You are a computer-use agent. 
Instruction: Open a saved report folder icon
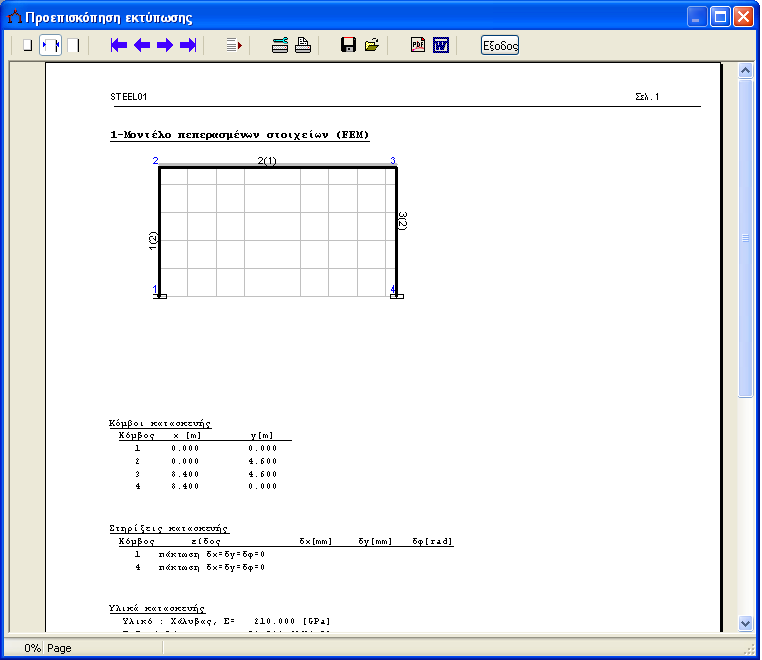(x=372, y=45)
